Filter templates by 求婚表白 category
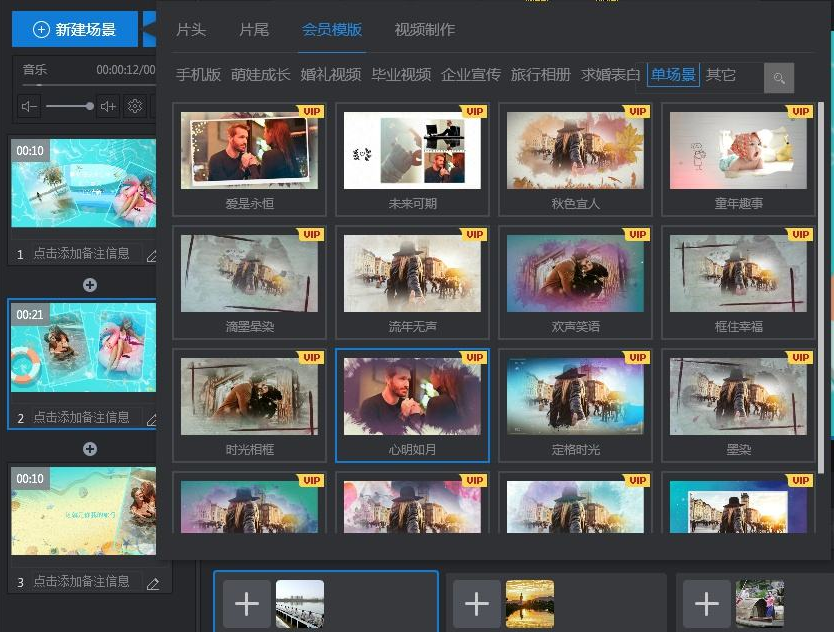The width and height of the screenshot is (834, 632). pos(611,74)
